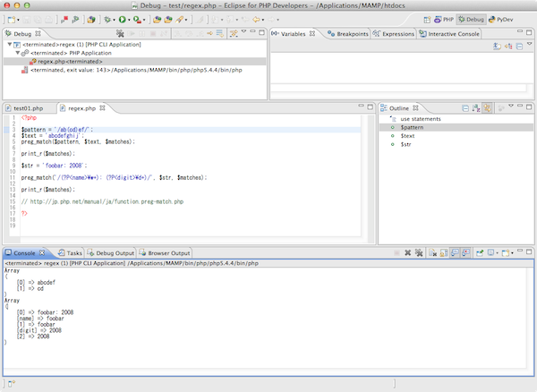This screenshot has height=392, width=537.
Task: Open the Debug view menu triangle
Action: [x=243, y=31]
